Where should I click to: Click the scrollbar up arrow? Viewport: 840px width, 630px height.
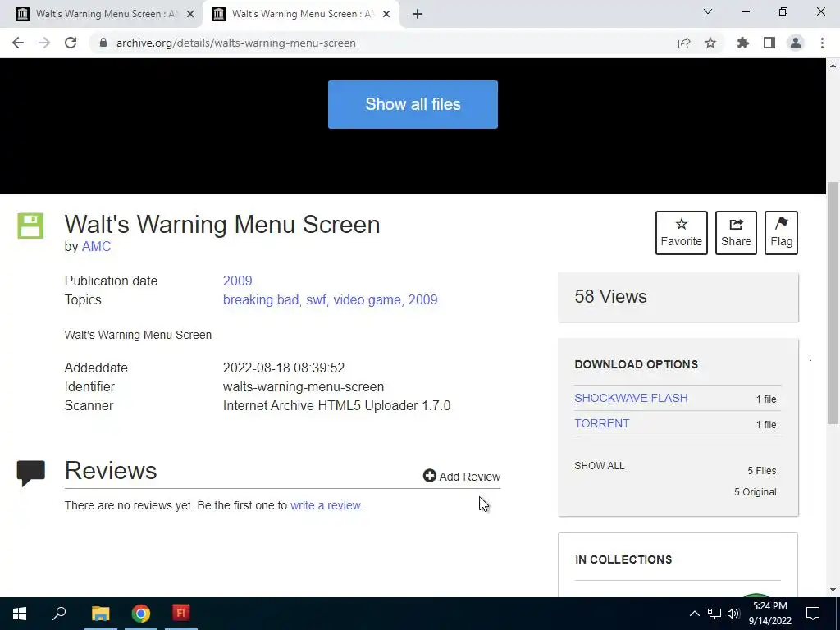point(833,66)
